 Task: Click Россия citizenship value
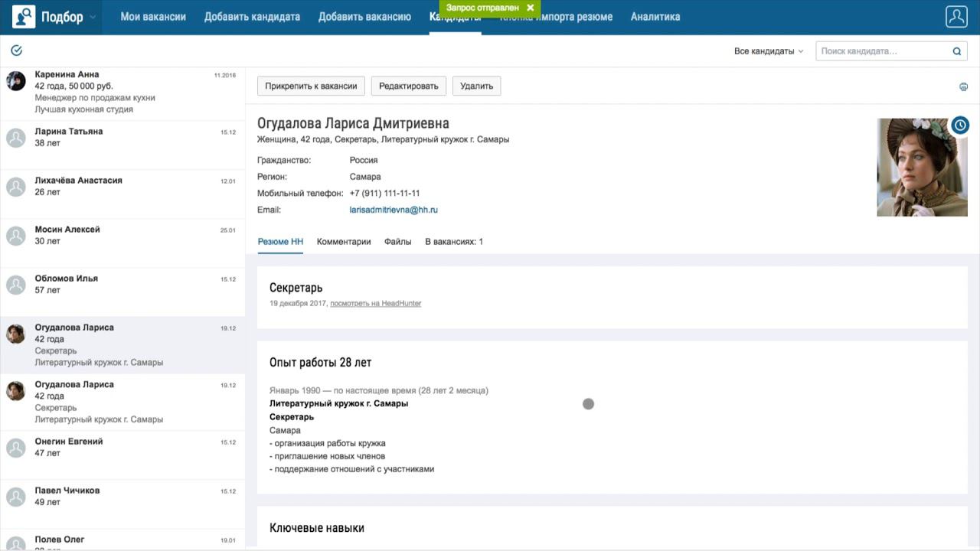pyautogui.click(x=364, y=161)
